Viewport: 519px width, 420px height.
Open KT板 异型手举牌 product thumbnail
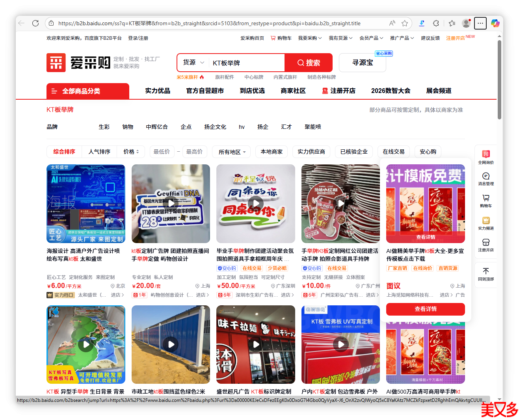[86, 344]
